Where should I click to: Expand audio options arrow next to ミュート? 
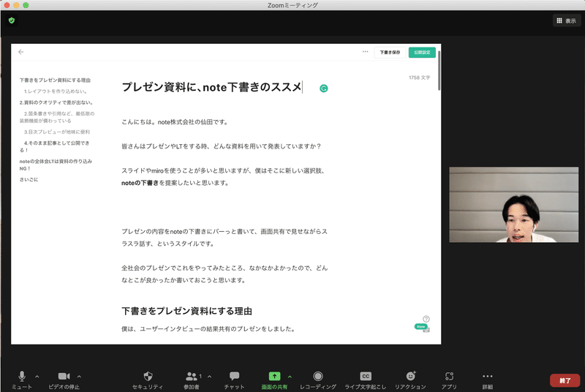coord(37,377)
